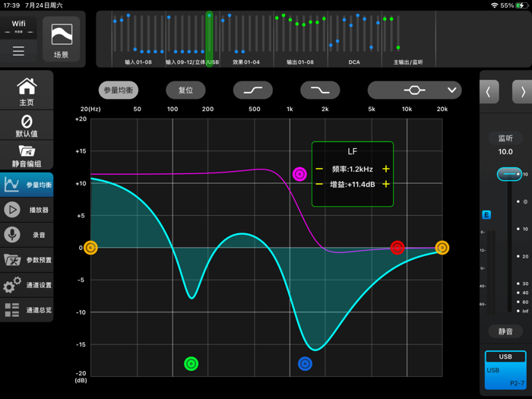
Task: Expand the filter type dropdown chevron
Action: [x=451, y=90]
